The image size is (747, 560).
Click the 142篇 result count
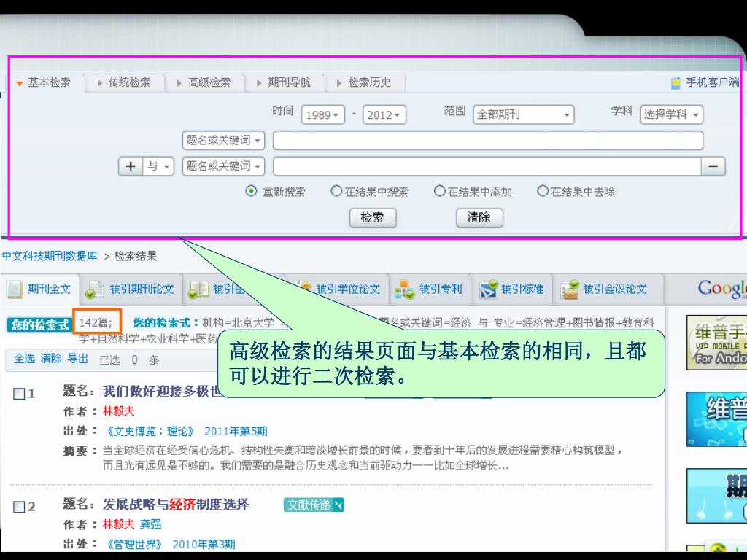point(96,323)
